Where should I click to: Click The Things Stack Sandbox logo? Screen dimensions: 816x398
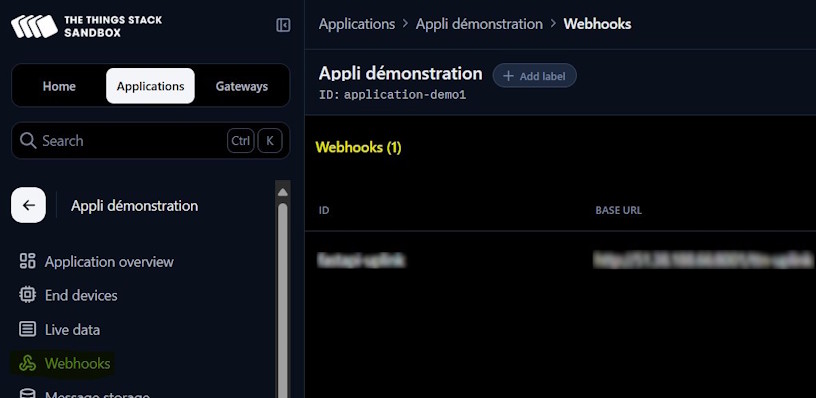(x=86, y=26)
